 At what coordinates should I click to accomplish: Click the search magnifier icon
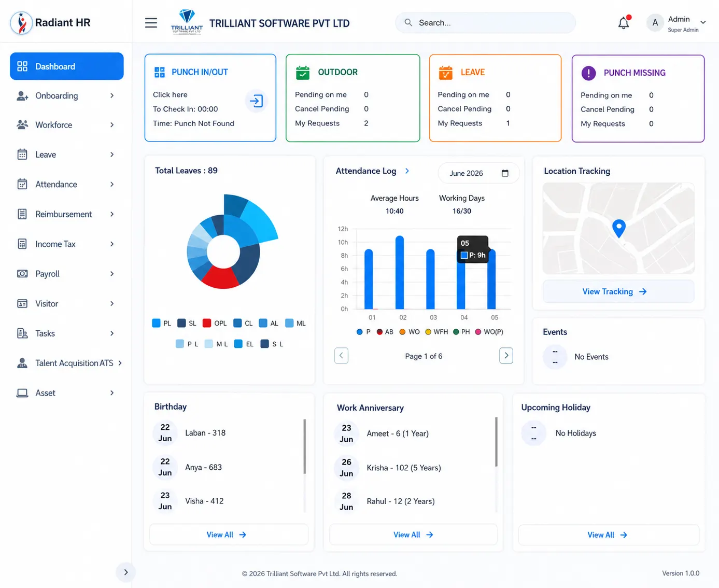click(x=408, y=23)
